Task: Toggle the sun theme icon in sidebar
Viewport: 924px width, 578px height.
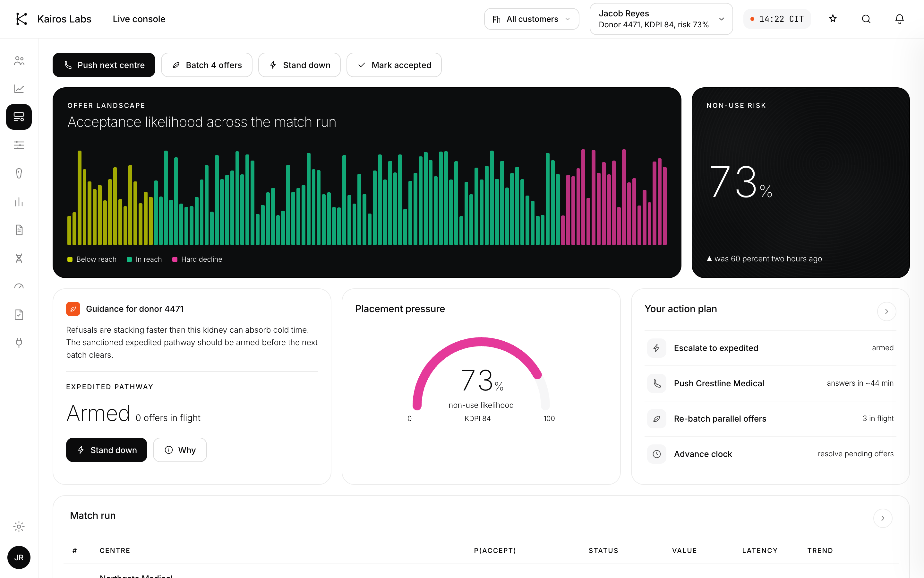Action: (19, 526)
